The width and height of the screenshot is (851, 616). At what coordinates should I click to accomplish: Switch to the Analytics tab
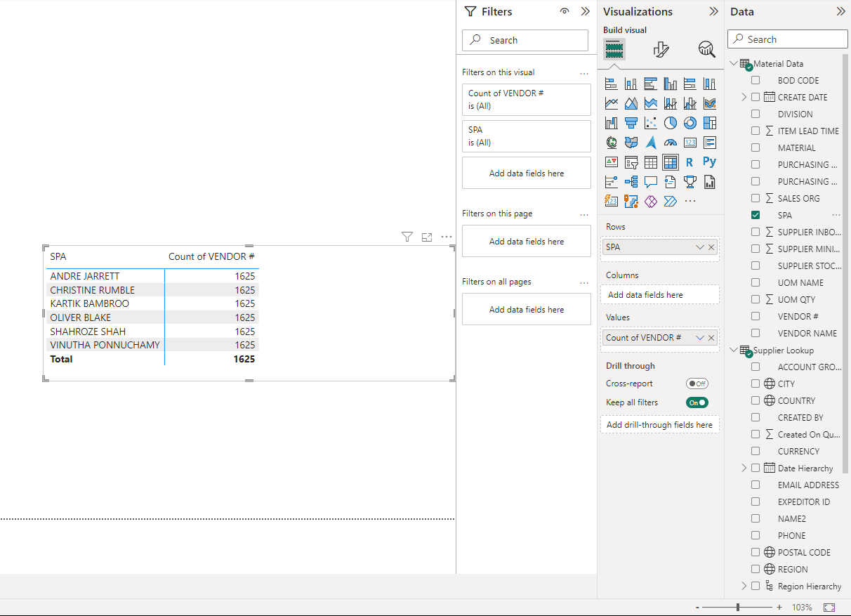pos(706,49)
